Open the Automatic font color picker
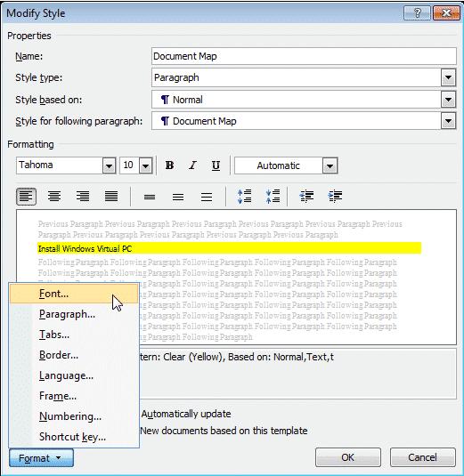 pyautogui.click(x=330, y=165)
